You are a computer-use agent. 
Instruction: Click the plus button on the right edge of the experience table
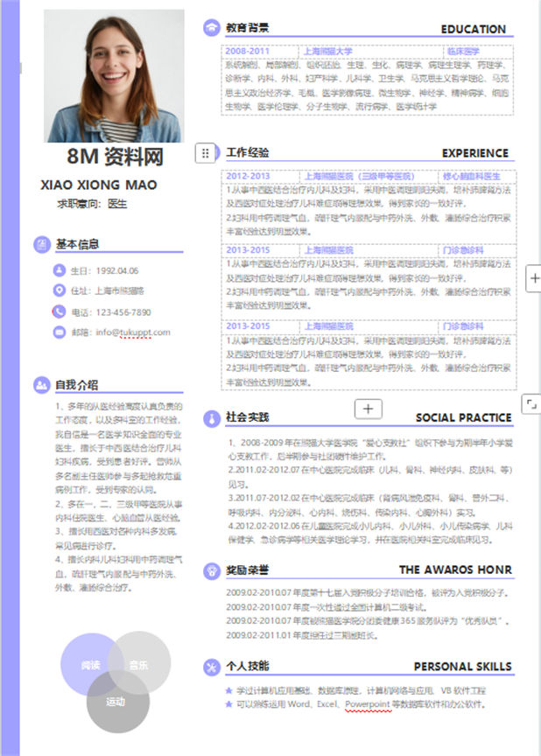[534, 278]
